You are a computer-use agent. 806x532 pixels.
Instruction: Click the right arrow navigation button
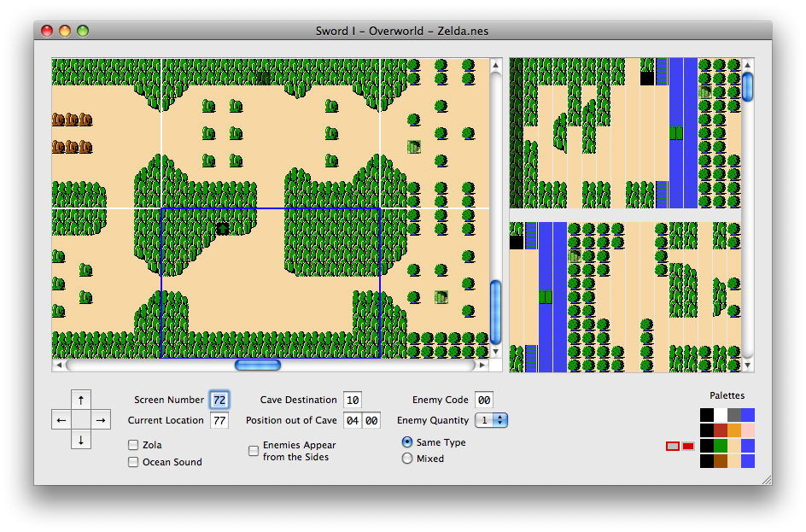coord(101,420)
